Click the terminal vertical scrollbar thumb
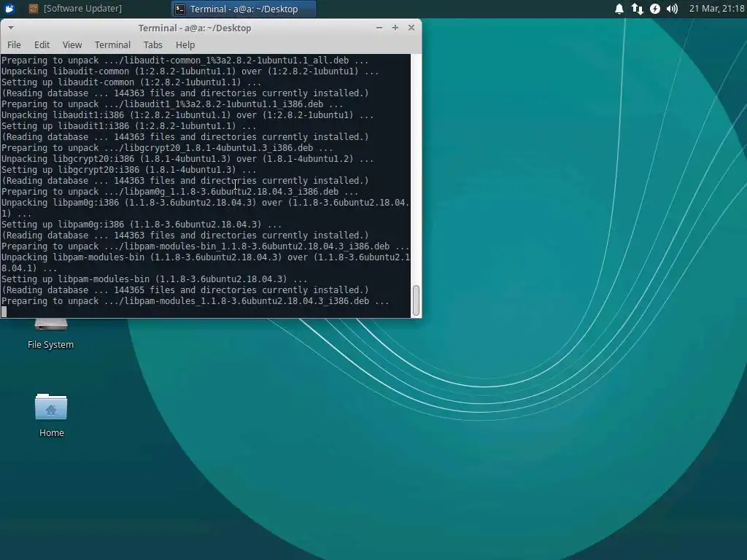The width and height of the screenshot is (747, 560). pos(416,300)
